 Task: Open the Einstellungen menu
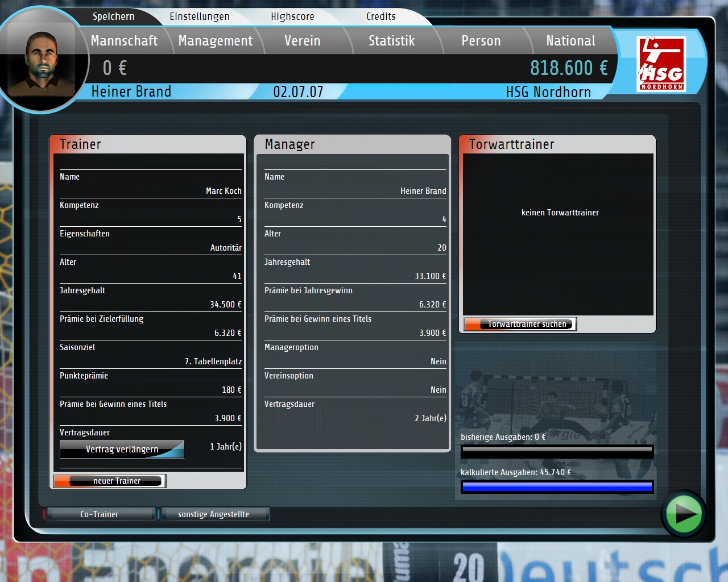(x=199, y=16)
